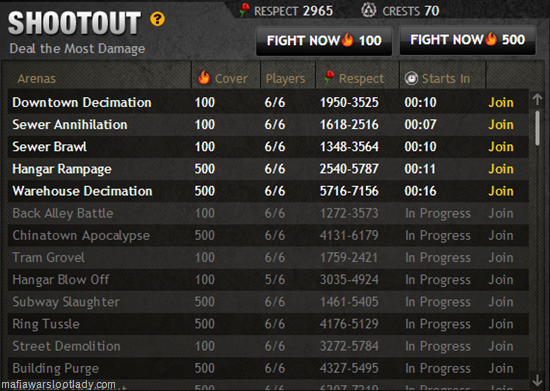Click the crest emblem icon beside Crests 70
This screenshot has height=391, width=550.
pos(369,10)
